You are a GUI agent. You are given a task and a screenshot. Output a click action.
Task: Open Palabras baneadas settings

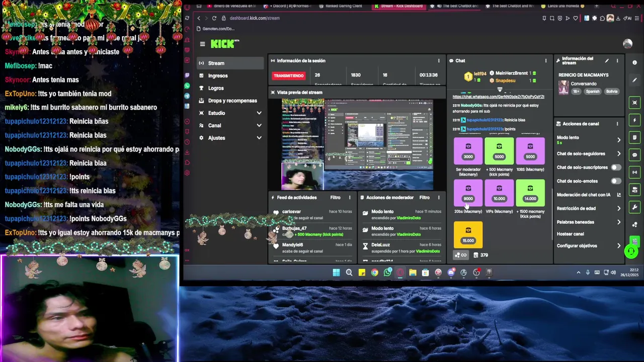point(589,222)
